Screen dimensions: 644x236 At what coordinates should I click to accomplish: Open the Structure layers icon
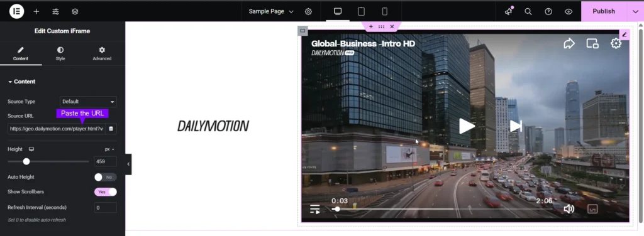75,11
